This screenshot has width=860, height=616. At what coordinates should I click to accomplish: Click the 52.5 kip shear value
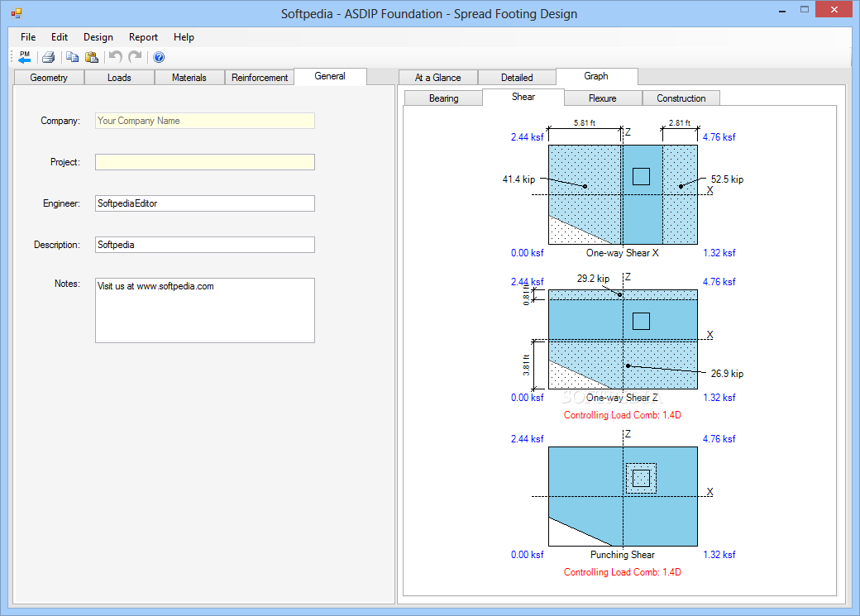727,179
